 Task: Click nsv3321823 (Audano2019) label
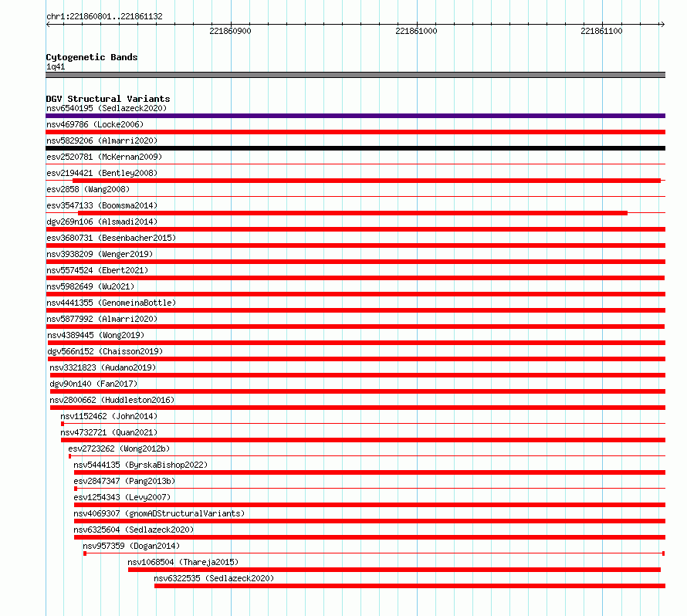click(x=103, y=367)
